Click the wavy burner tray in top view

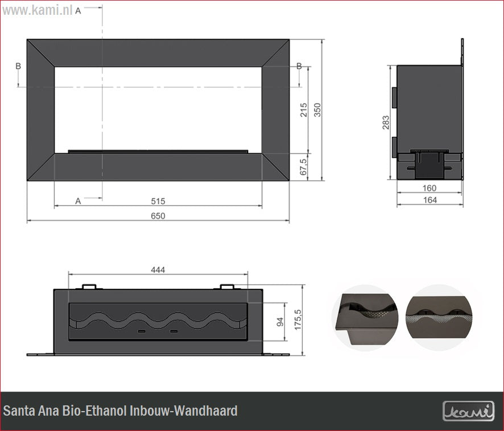tap(158, 322)
